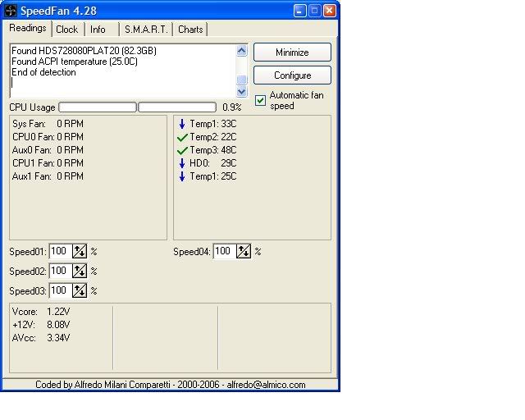Viewport: 525px width, 420px height.
Task: Click the green check beside Temp3: 48C
Action: coord(182,150)
